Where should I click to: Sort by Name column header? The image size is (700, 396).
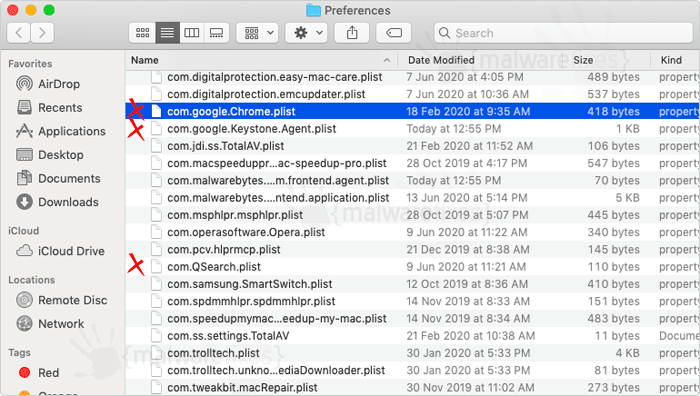tap(145, 60)
